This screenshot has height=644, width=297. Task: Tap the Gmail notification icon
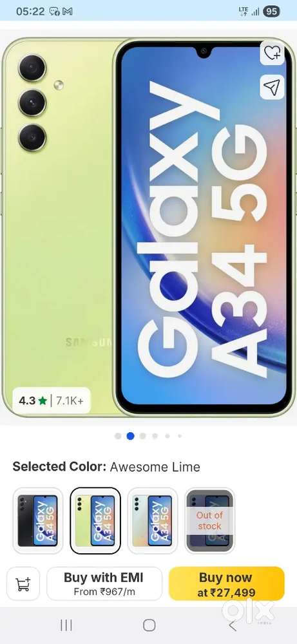point(68,12)
